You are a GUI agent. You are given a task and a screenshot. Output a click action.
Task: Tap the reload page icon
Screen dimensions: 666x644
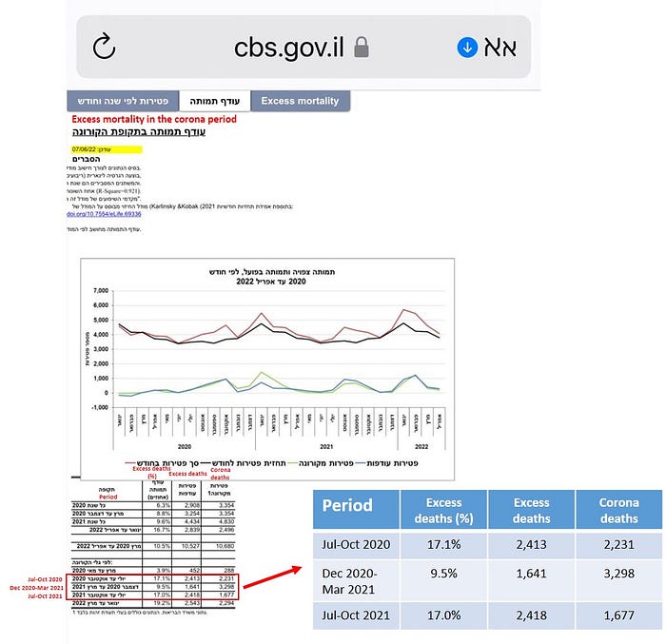pyautogui.click(x=104, y=47)
